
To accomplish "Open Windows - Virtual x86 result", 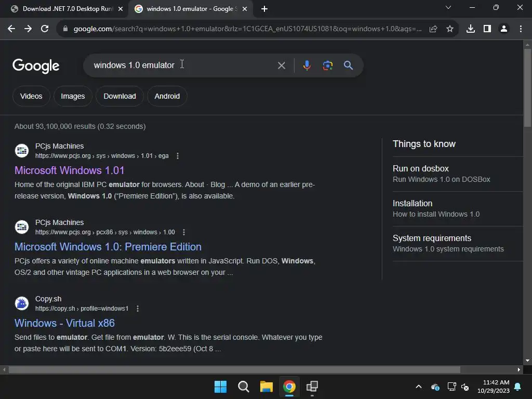I will (x=64, y=323).
